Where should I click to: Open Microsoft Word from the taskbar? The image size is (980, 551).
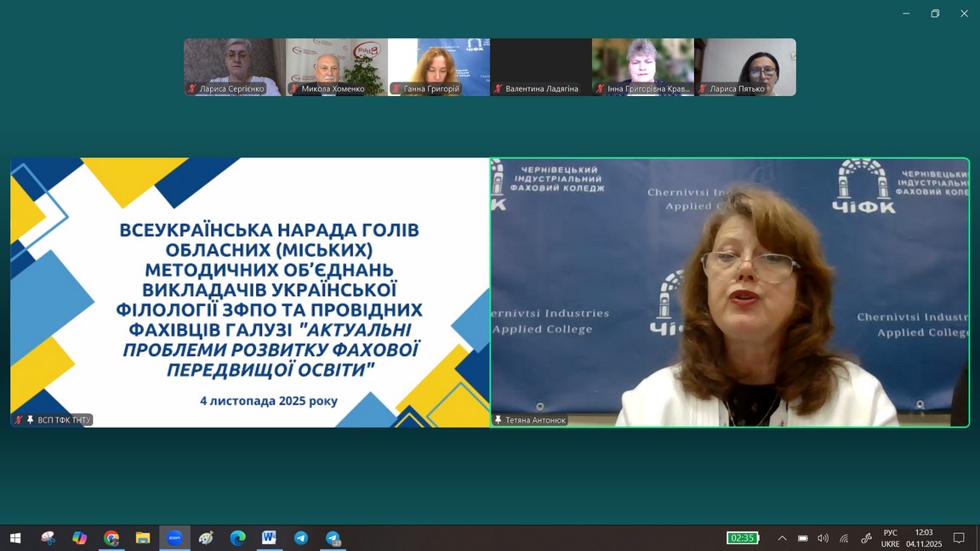[x=269, y=538]
